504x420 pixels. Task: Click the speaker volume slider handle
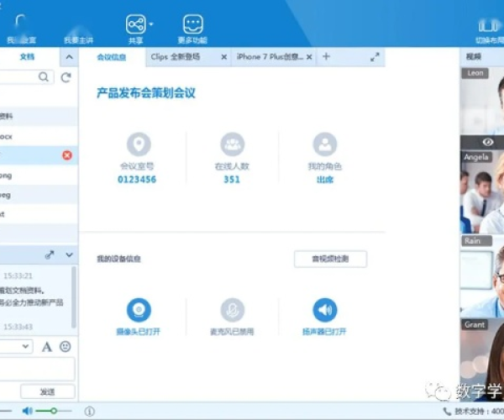pyautogui.click(x=54, y=411)
